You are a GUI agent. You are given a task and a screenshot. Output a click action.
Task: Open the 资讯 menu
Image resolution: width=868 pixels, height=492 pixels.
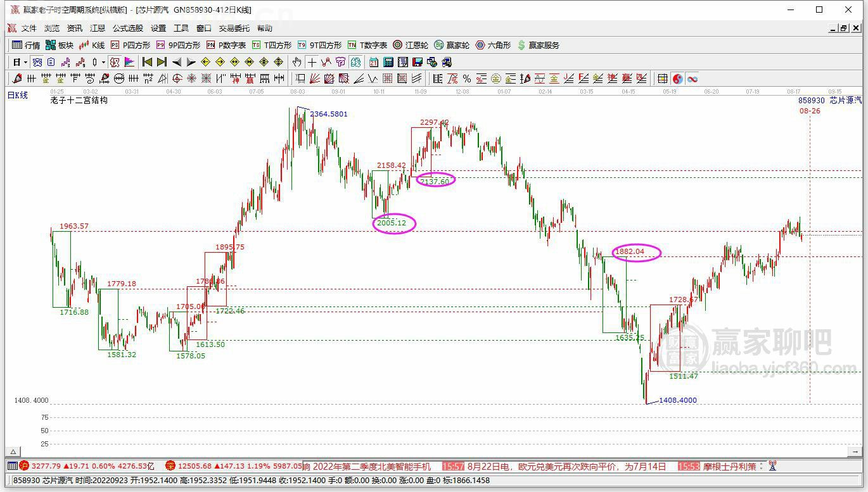click(x=75, y=28)
